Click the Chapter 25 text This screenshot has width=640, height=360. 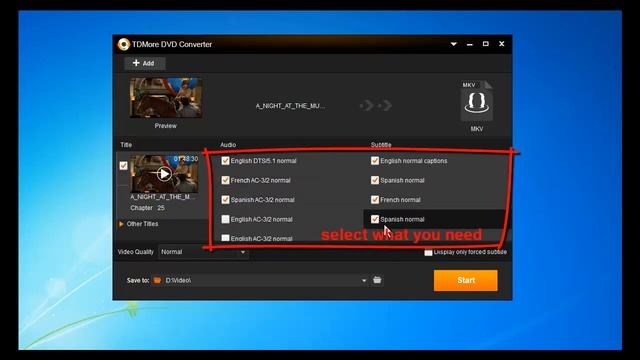pos(147,208)
